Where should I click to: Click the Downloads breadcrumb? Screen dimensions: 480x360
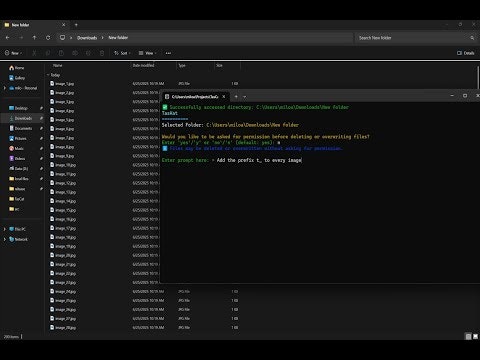tap(87, 38)
